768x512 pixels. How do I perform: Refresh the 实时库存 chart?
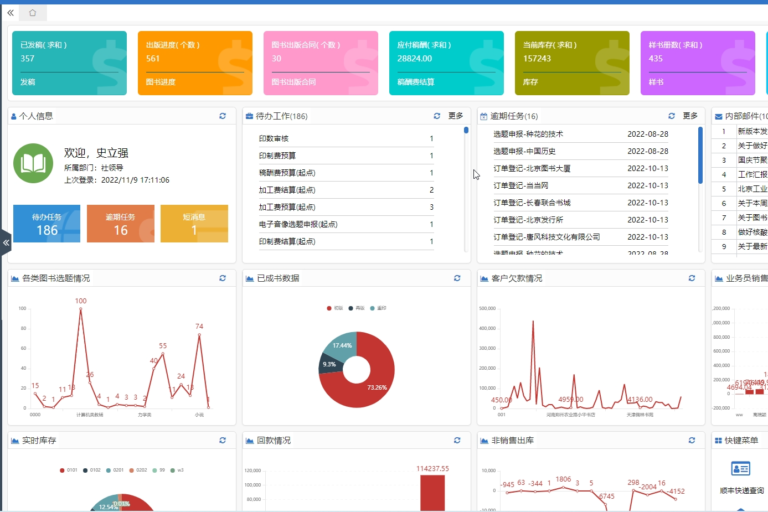click(222, 440)
